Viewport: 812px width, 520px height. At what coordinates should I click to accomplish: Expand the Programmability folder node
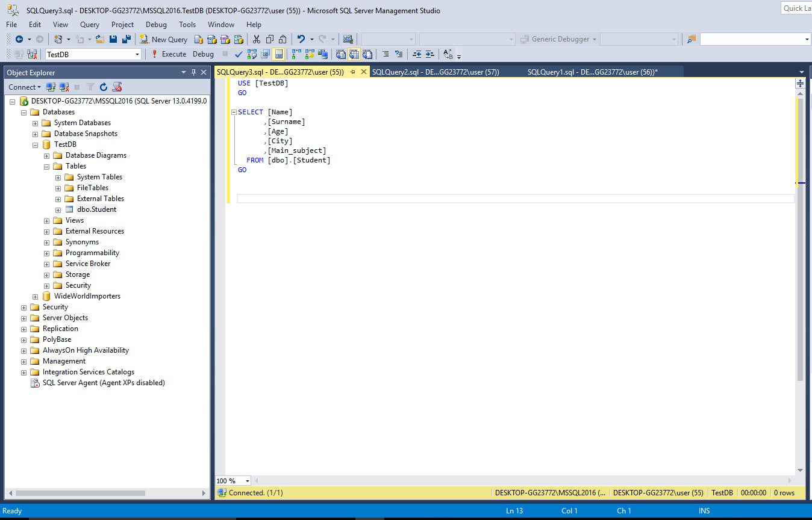(x=46, y=253)
